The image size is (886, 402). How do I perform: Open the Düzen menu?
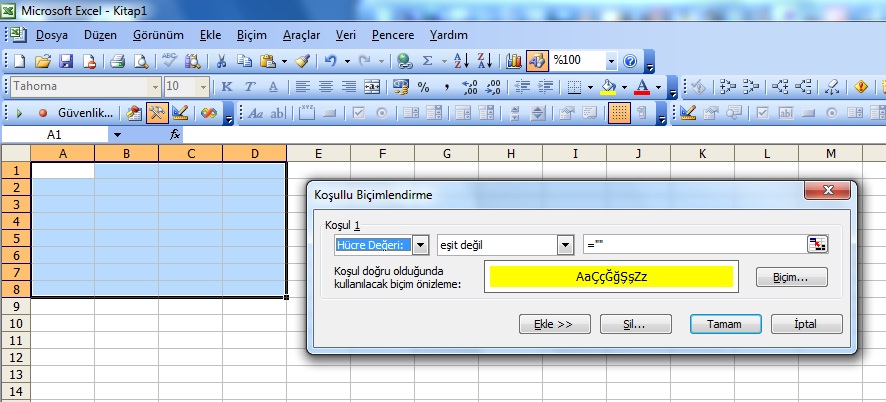point(100,35)
